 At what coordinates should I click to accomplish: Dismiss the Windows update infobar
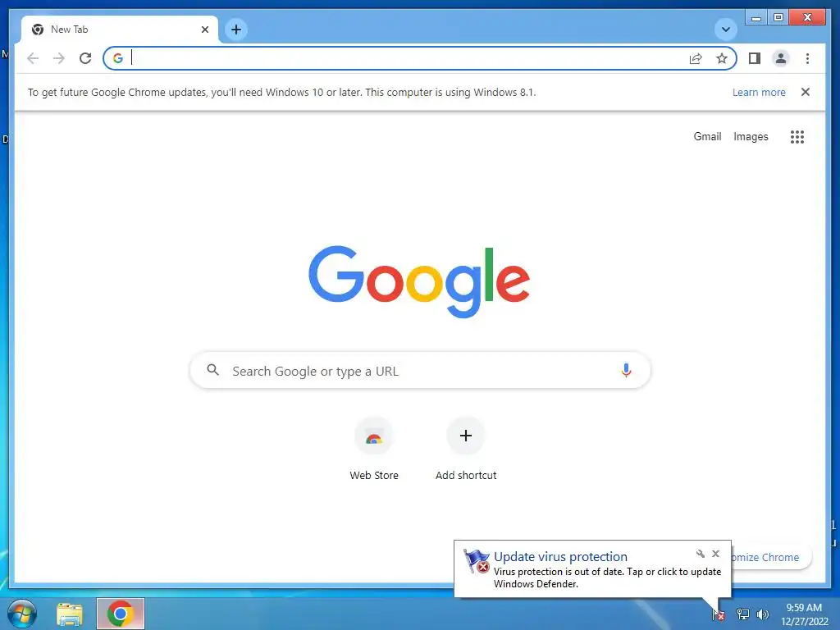pyautogui.click(x=806, y=92)
